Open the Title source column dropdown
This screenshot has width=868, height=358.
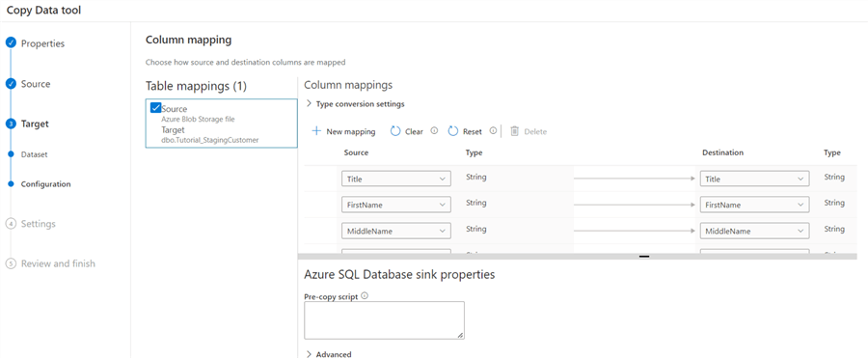395,179
